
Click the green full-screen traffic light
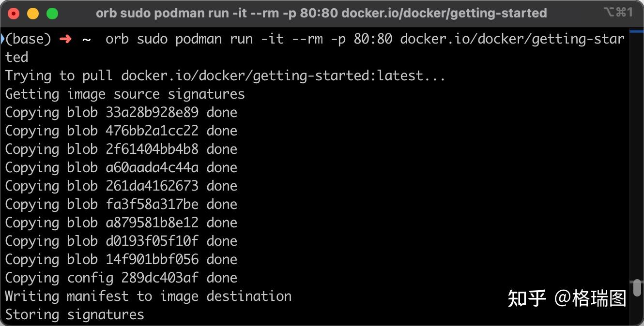[x=52, y=13]
